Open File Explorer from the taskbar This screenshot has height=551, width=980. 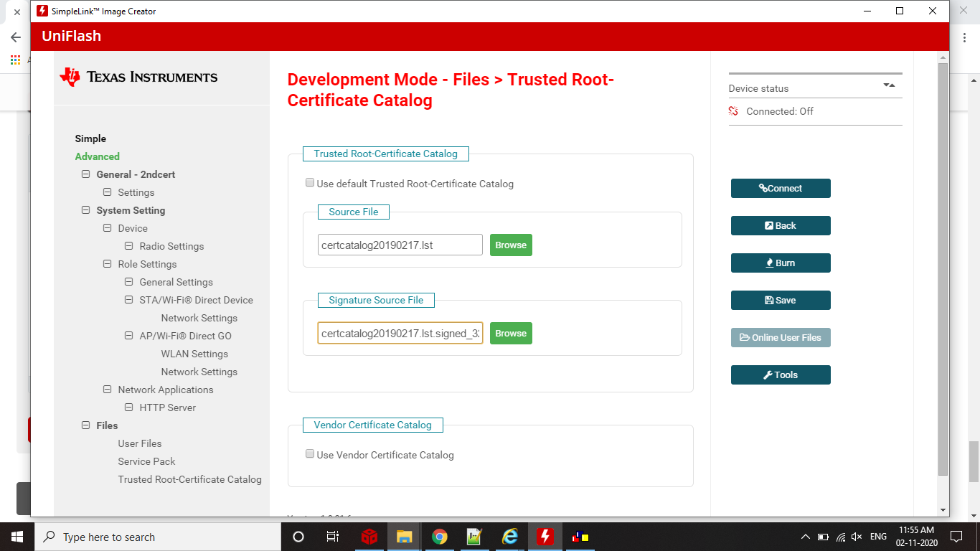coord(405,537)
